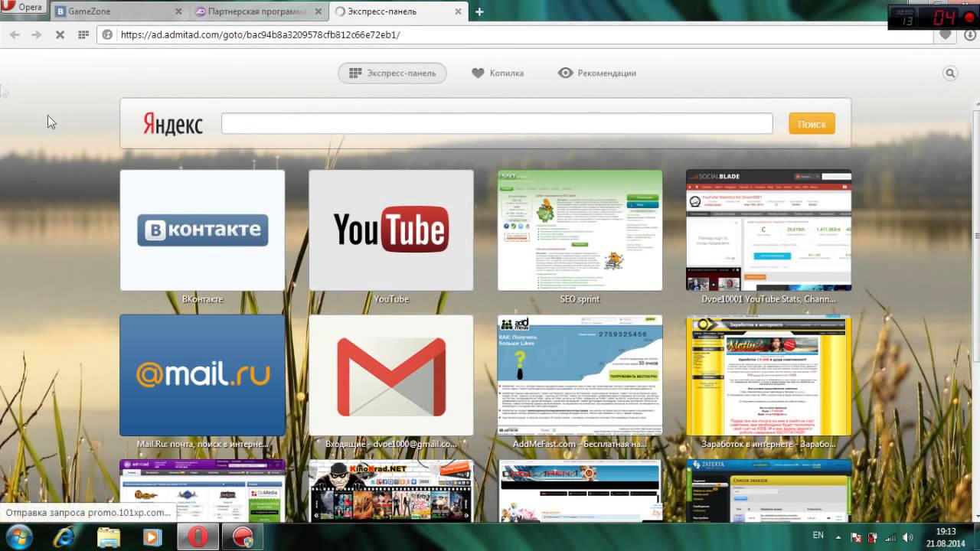Click the volume speaker tray icon
The image size is (980, 551).
click(x=908, y=537)
